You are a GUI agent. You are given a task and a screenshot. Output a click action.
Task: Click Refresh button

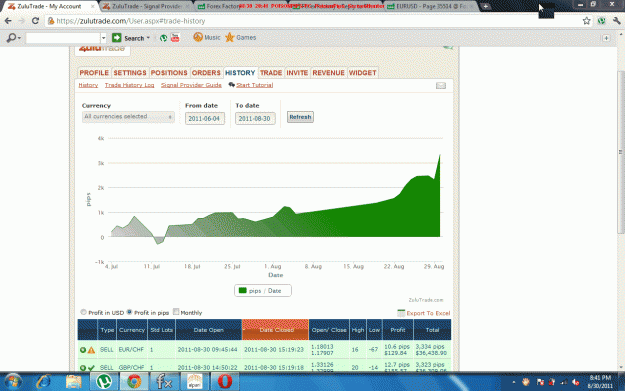[x=300, y=117]
